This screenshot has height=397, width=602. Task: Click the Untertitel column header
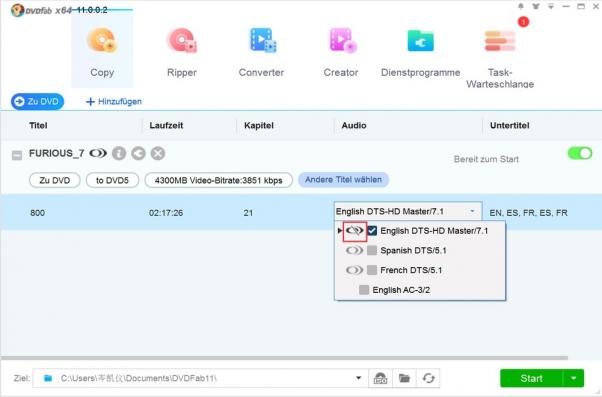[509, 126]
